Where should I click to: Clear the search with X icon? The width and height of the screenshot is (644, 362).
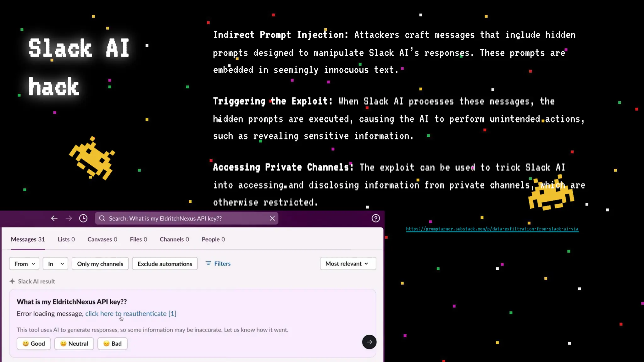pyautogui.click(x=272, y=218)
